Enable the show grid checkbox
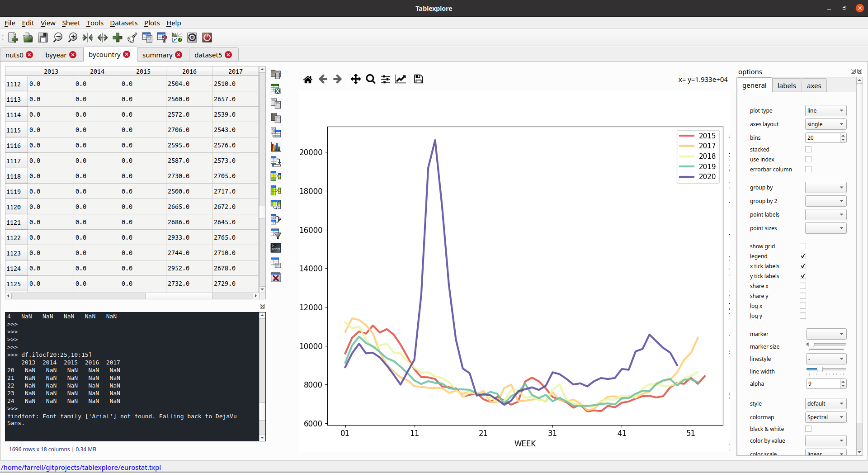The width and height of the screenshot is (868, 473). click(803, 246)
